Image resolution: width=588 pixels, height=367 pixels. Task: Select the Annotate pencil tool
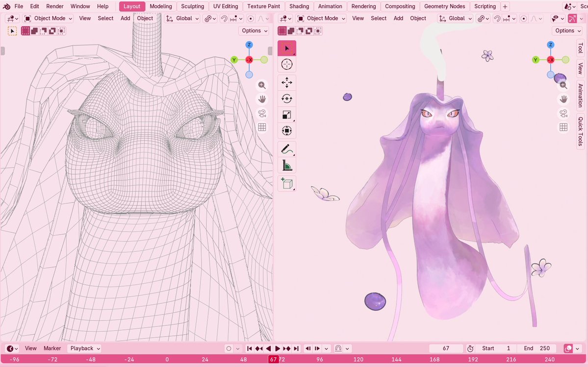tap(286, 149)
